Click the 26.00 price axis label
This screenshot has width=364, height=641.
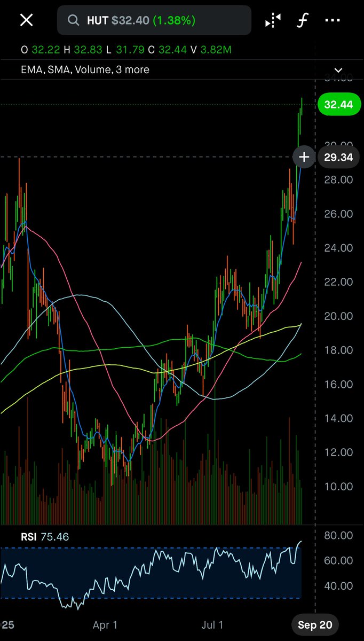(x=338, y=214)
